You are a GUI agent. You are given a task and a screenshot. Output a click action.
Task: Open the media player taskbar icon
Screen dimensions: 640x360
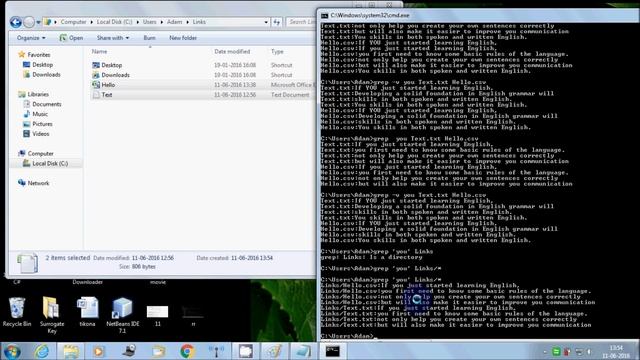tap(98, 351)
